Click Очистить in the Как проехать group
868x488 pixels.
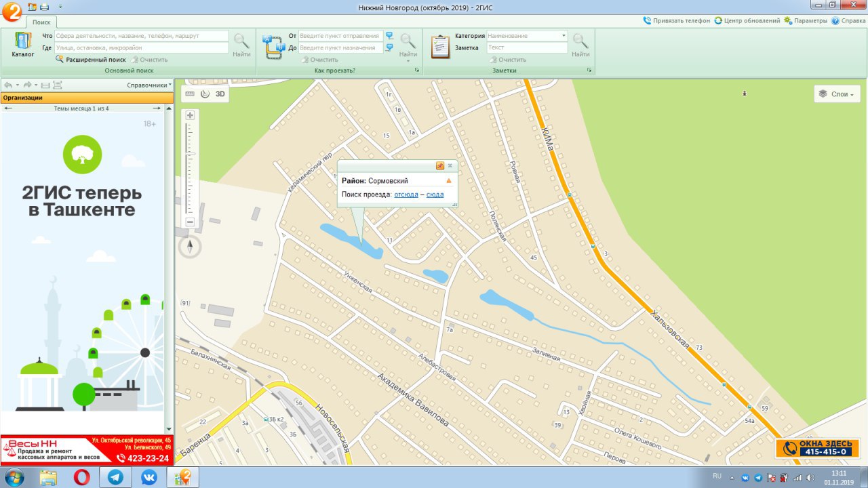[x=319, y=60]
